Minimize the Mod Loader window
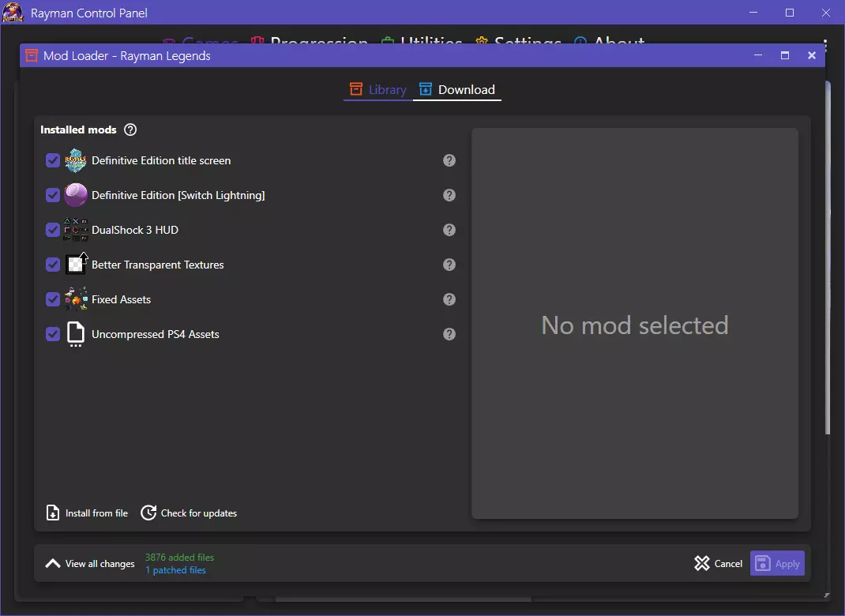This screenshot has width=845, height=616. (x=758, y=55)
